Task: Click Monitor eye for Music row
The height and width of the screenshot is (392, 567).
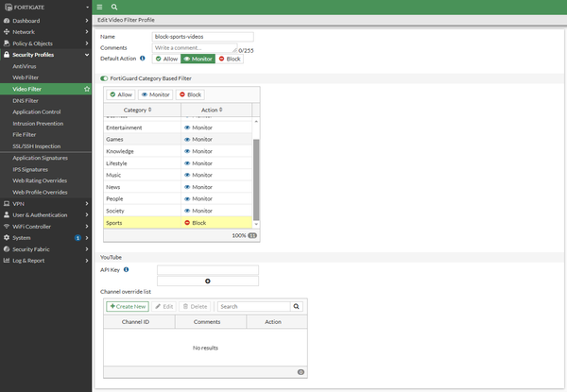Action: pyautogui.click(x=187, y=175)
